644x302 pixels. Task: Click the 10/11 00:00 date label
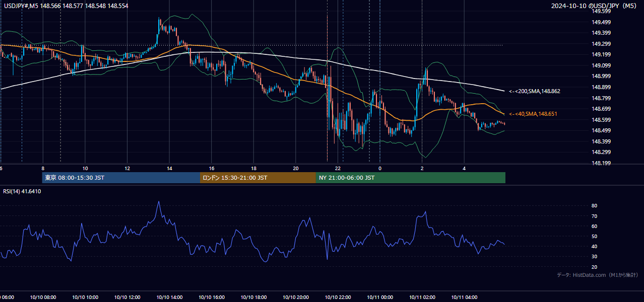click(379, 297)
